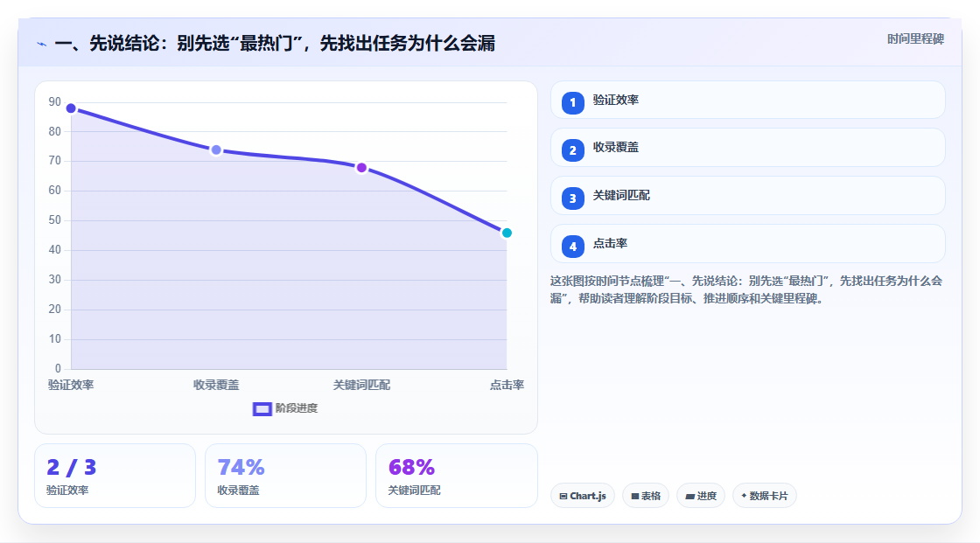980x543 pixels.
Task: Select the 进度 tag
Action: point(701,496)
